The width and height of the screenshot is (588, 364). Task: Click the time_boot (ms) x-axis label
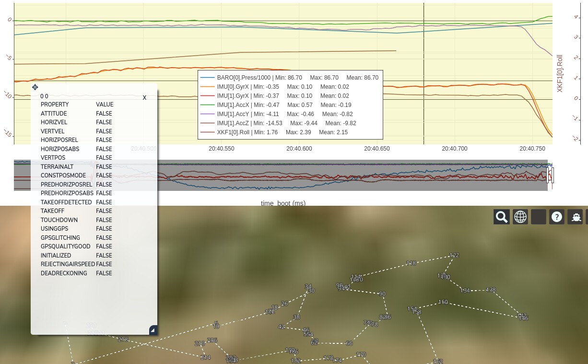pos(283,203)
